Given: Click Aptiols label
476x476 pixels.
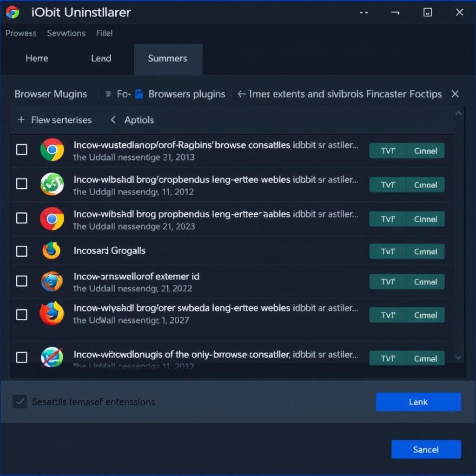Looking at the screenshot, I should coord(139,120).
